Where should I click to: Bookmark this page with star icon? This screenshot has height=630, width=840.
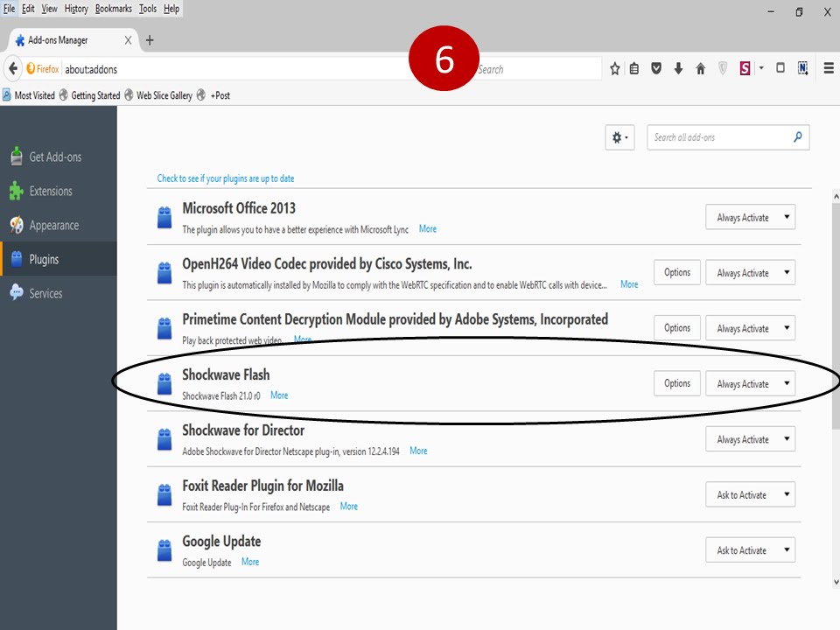tap(614, 68)
